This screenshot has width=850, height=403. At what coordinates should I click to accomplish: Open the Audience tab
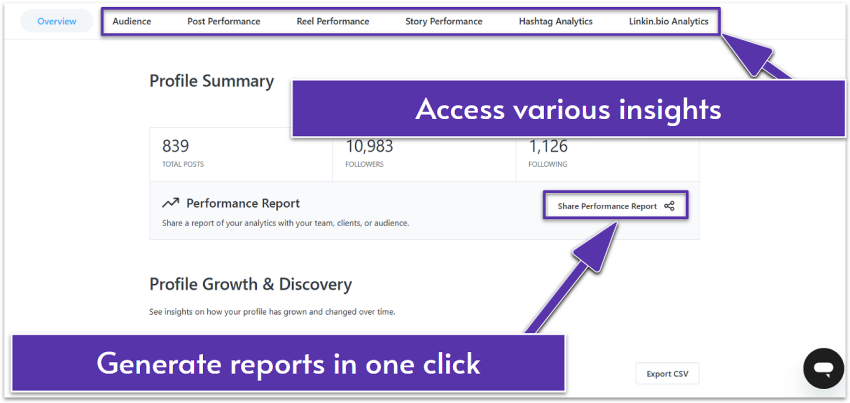(132, 21)
